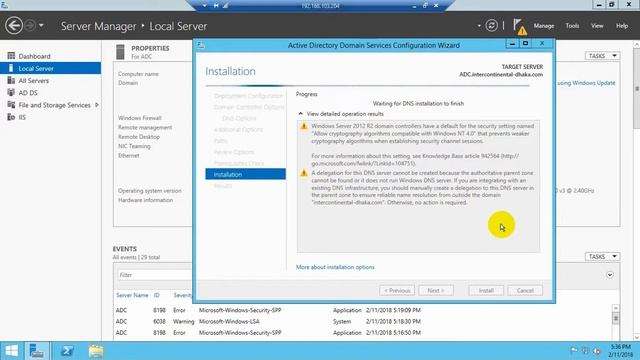640x360 pixels.
Task: Open PowerShell from the taskbar
Action: [x=67, y=351]
